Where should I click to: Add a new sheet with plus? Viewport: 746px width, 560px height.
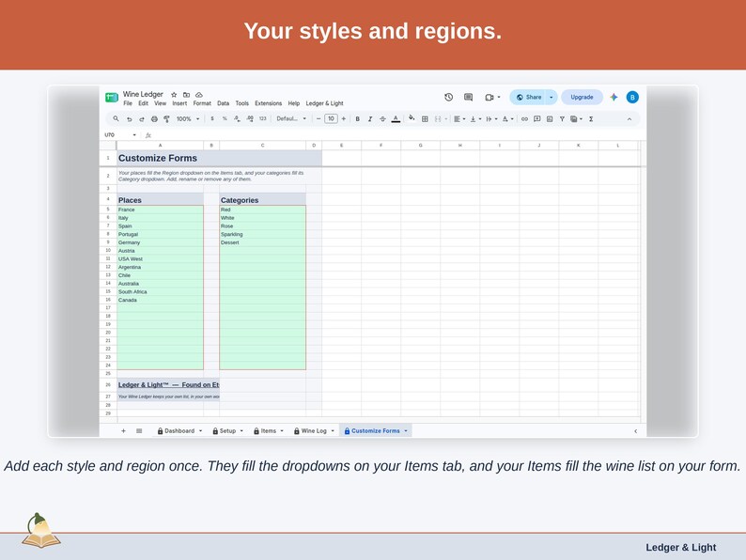[x=123, y=431]
